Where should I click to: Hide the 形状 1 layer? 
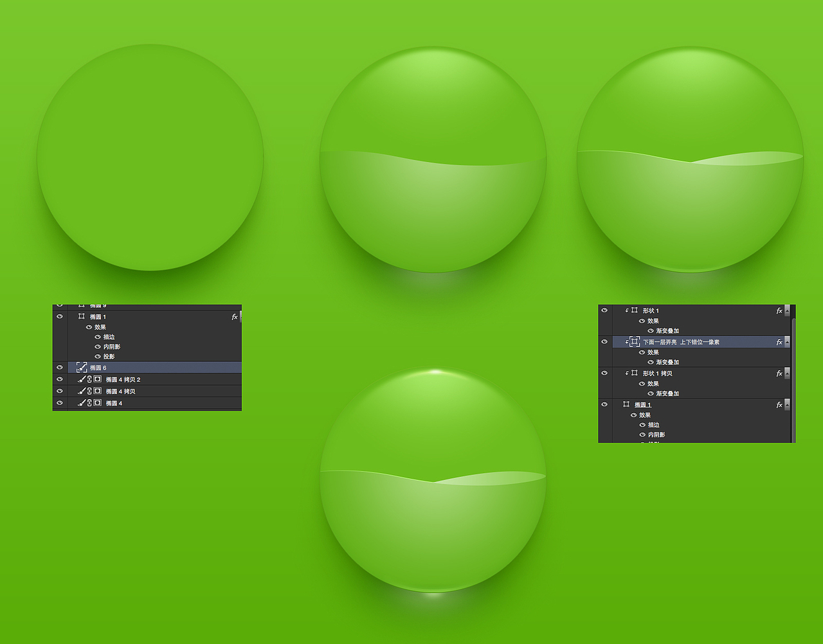point(604,310)
